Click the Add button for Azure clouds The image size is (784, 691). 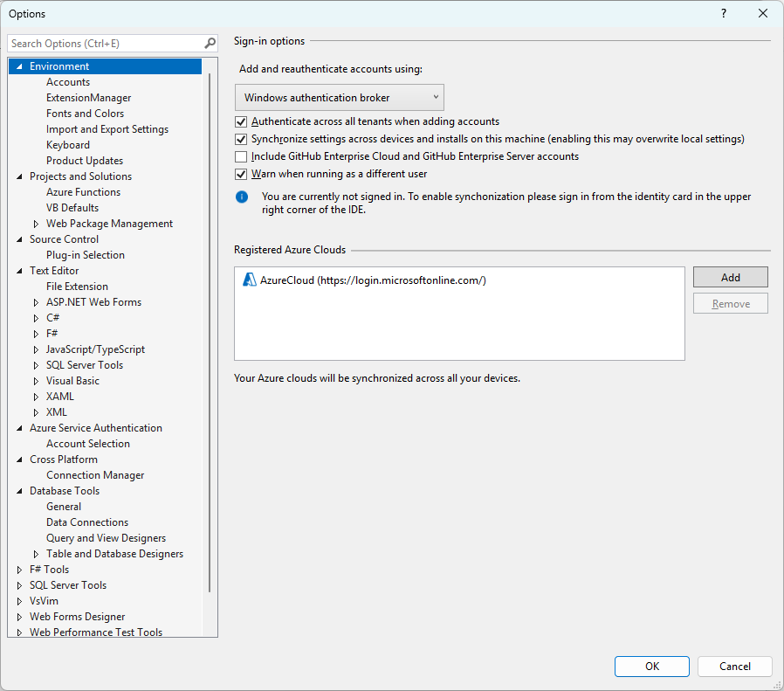point(731,277)
